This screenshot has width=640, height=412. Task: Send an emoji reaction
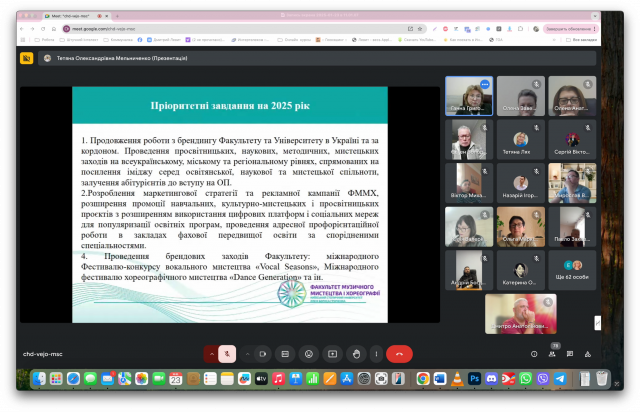[308, 353]
